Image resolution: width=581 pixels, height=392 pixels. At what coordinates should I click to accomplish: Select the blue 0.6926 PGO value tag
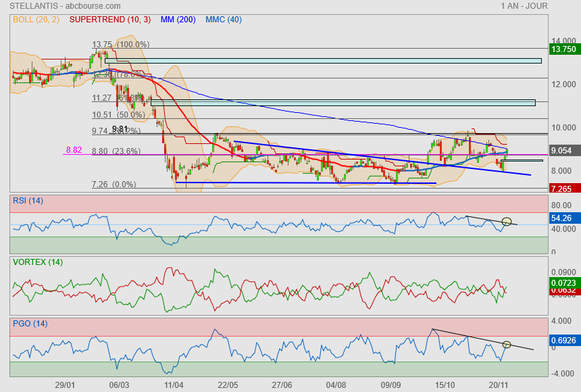(x=563, y=341)
